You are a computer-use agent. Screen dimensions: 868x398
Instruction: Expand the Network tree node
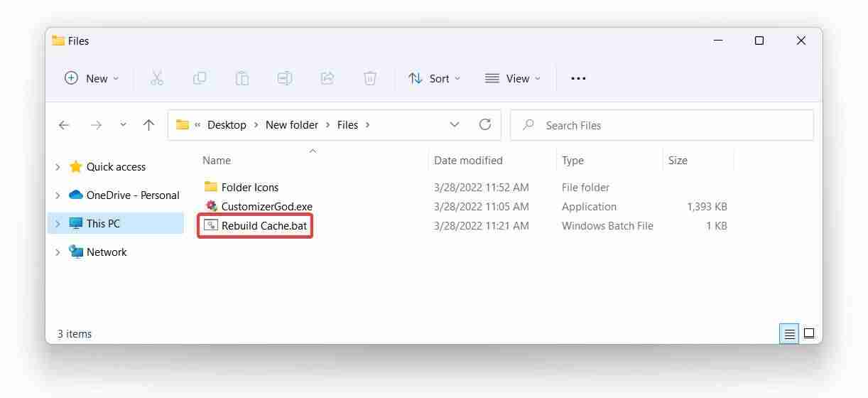tap(58, 252)
